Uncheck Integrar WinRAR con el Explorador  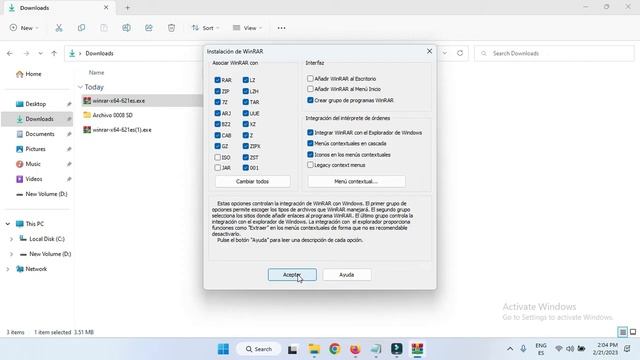[310, 133]
